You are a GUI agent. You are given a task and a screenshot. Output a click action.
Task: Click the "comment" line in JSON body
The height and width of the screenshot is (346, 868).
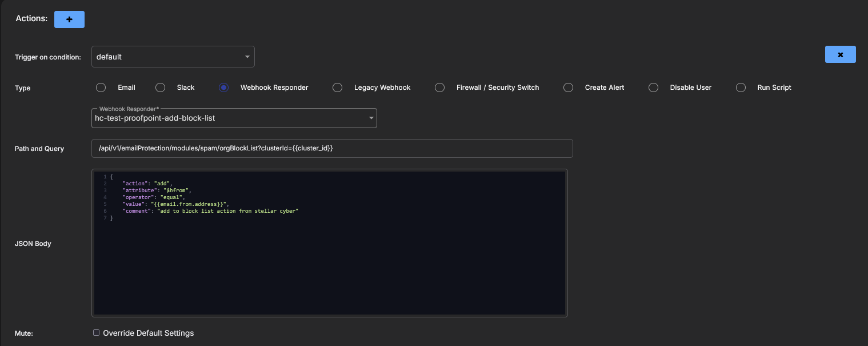click(210, 211)
